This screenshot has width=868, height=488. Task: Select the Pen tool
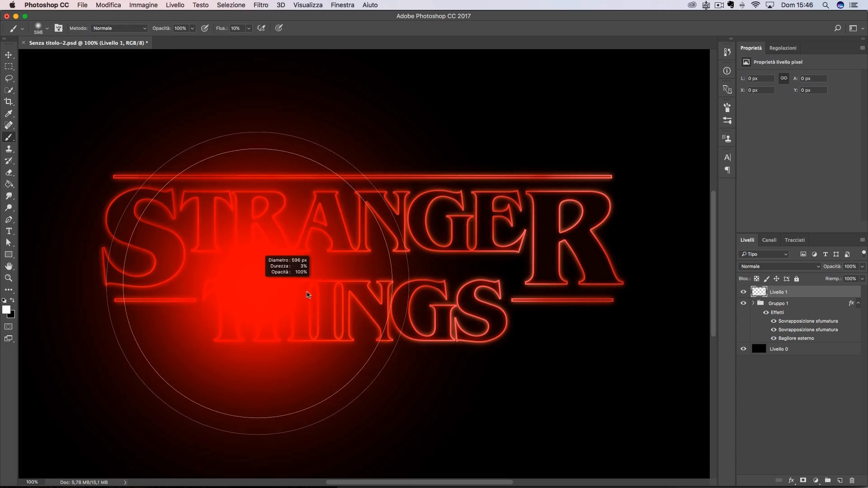(x=9, y=220)
